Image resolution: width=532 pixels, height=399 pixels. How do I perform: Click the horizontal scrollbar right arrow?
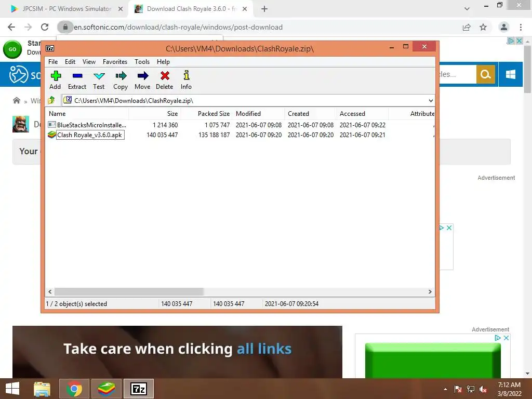coord(430,292)
